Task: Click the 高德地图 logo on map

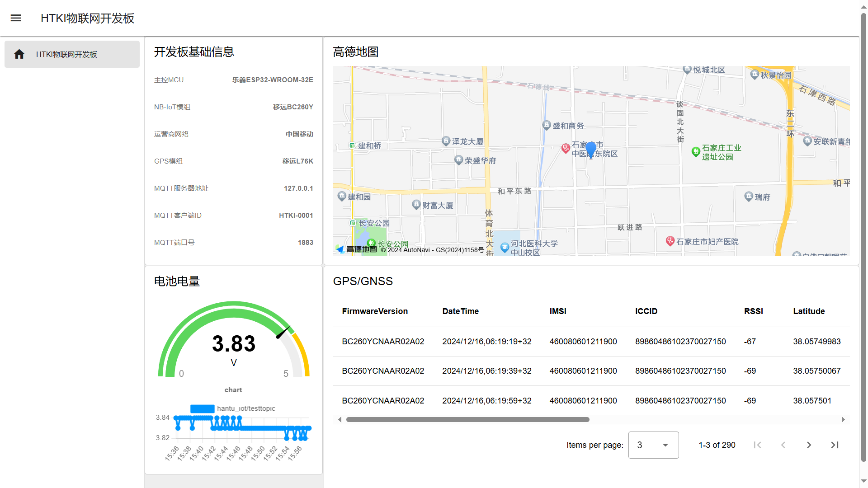Action: (x=357, y=249)
